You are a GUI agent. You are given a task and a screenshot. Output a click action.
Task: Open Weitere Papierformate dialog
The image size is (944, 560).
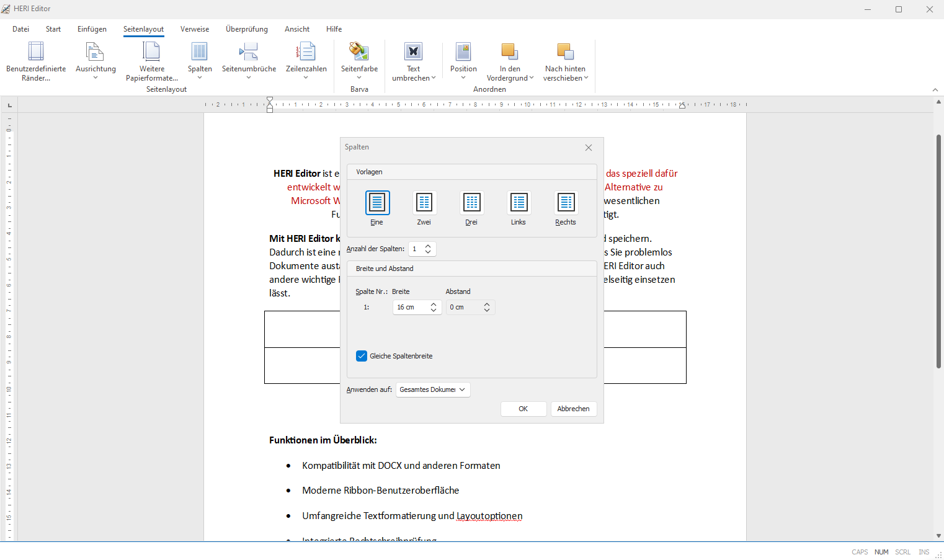(152, 61)
